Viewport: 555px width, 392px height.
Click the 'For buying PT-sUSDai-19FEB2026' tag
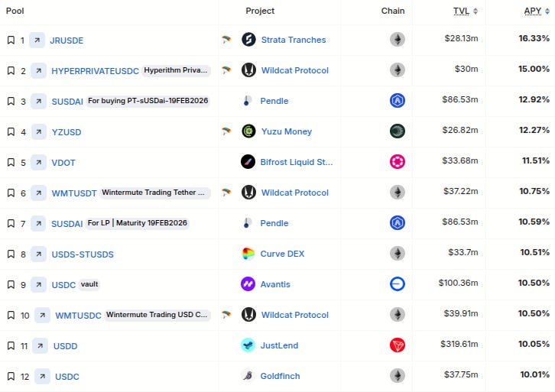(x=148, y=101)
